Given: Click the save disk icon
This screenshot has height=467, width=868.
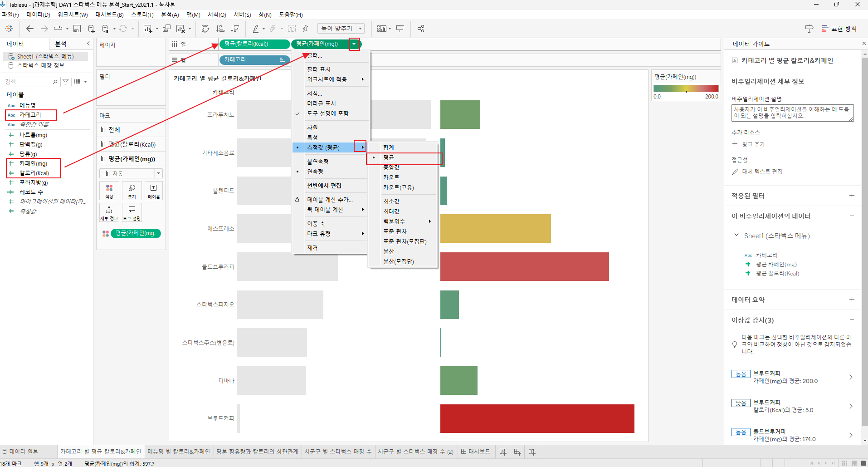Looking at the screenshot, I should coord(77,29).
